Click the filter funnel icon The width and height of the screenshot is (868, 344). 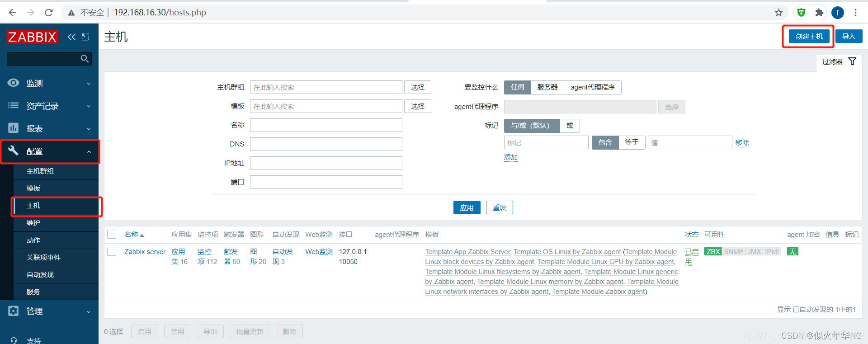(852, 61)
